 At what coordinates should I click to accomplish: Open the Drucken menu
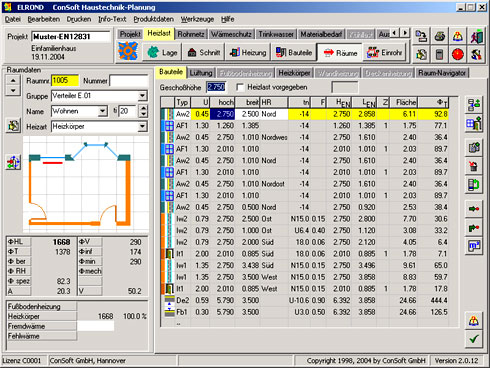click(79, 19)
